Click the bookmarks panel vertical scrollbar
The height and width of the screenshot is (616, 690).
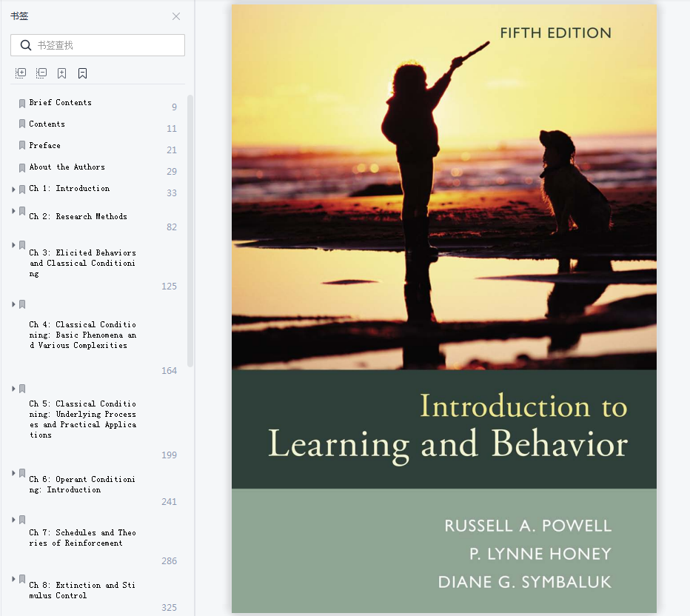[x=190, y=230]
